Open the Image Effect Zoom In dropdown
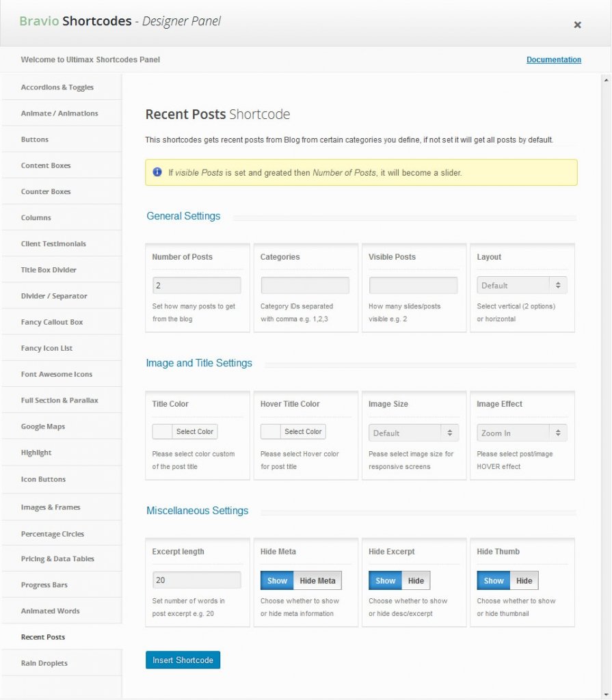The width and height of the screenshot is (612, 700). (522, 433)
